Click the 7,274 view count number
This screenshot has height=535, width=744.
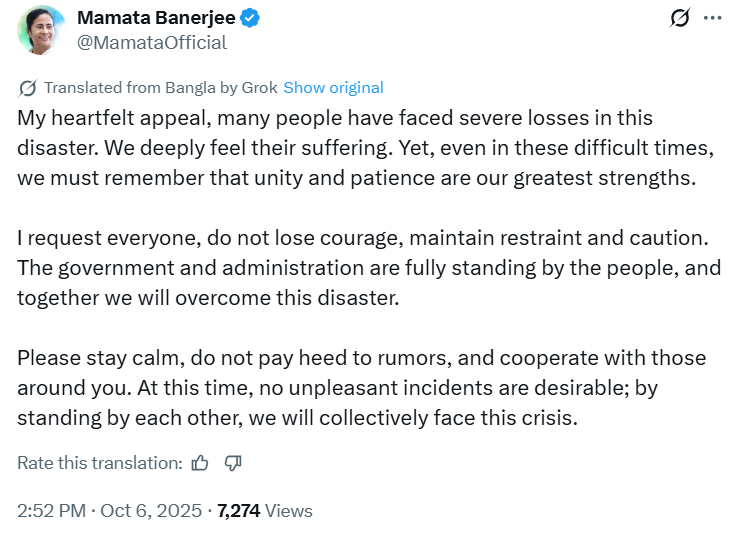pyautogui.click(x=239, y=511)
